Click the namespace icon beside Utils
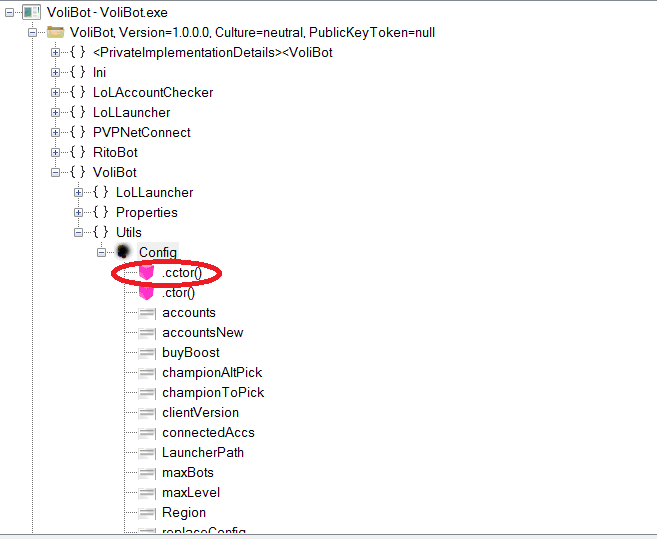This screenshot has width=657, height=539. pyautogui.click(x=101, y=232)
